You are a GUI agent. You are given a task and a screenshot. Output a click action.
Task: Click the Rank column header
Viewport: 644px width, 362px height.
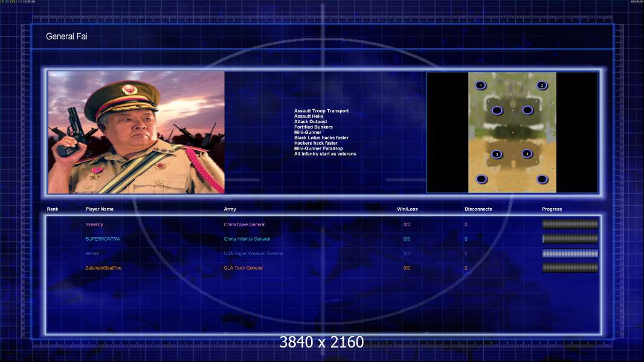pos(53,209)
